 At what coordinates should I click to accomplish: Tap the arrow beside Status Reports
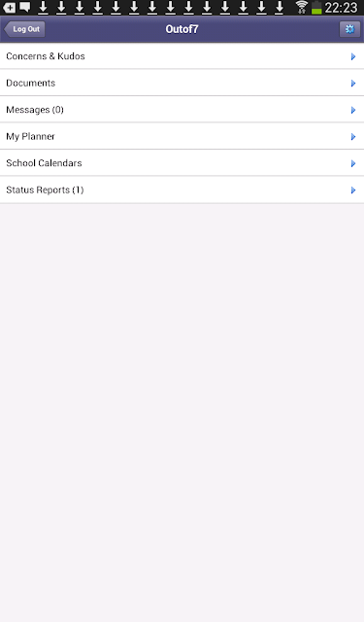point(353,190)
